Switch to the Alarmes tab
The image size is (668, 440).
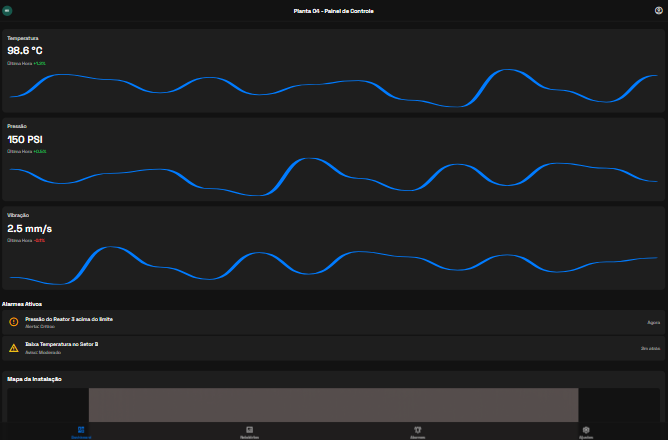(418, 437)
